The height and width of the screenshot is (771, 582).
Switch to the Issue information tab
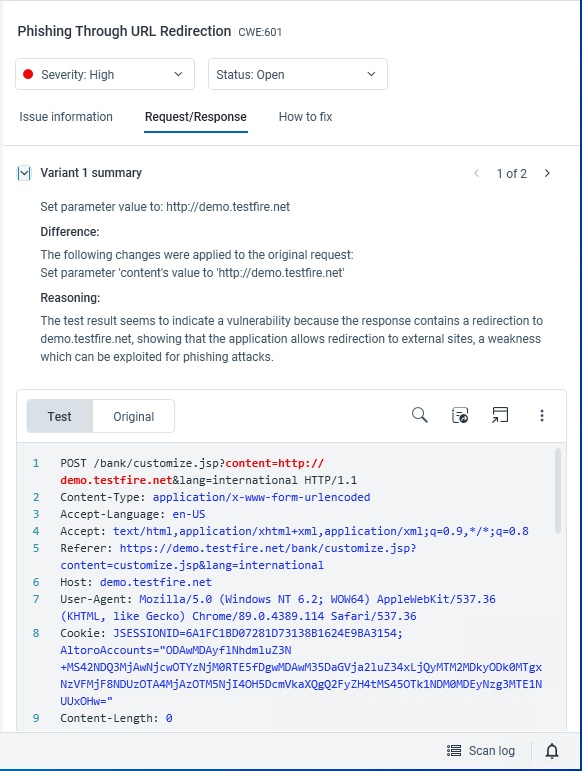coord(66,117)
